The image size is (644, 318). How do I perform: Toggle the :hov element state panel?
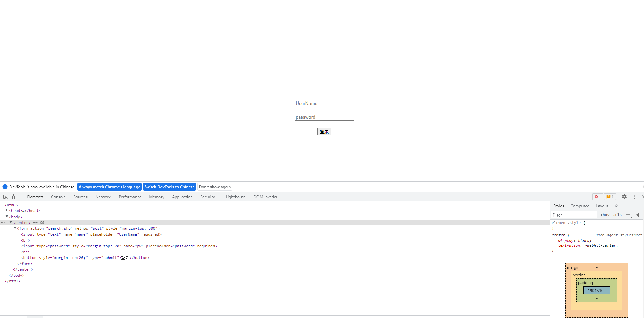tap(605, 215)
